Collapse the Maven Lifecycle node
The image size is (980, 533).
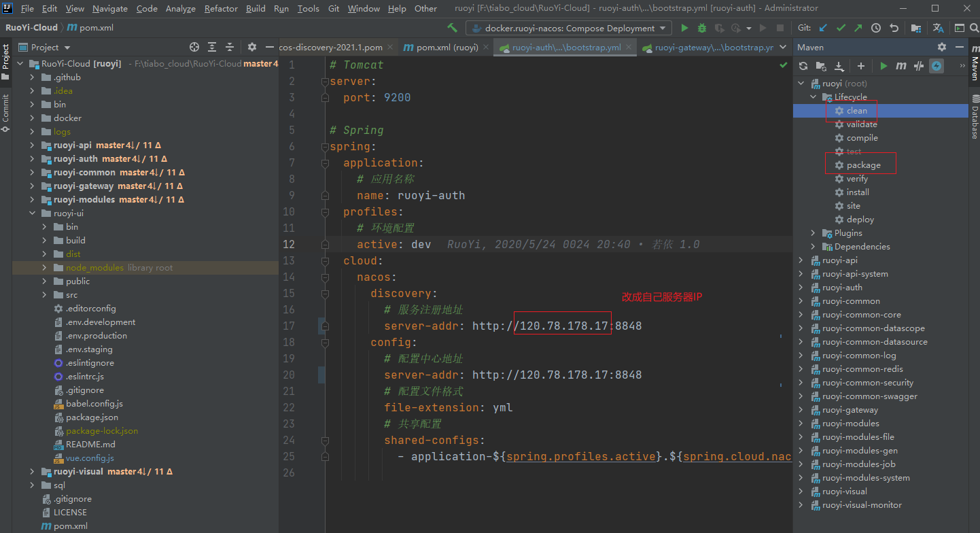click(813, 97)
